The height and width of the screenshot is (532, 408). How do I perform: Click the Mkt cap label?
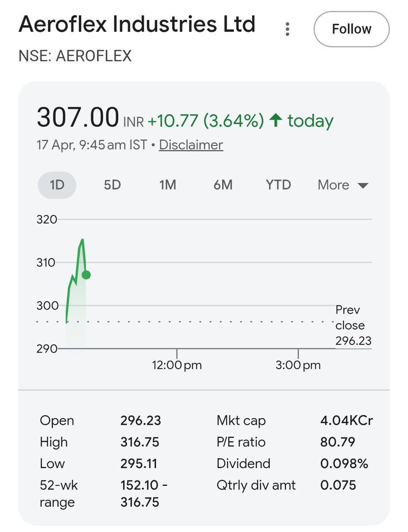(241, 421)
